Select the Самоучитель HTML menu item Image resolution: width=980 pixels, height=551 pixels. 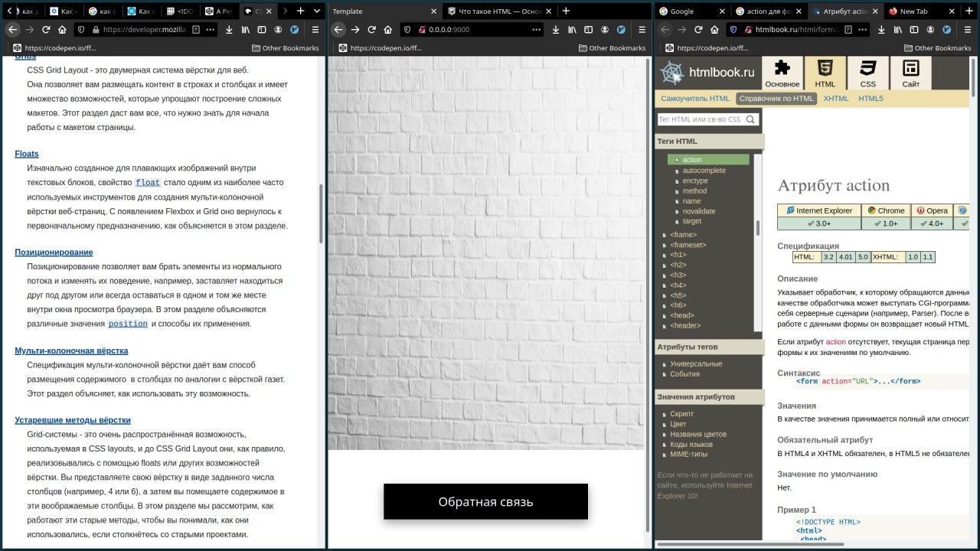click(x=695, y=98)
